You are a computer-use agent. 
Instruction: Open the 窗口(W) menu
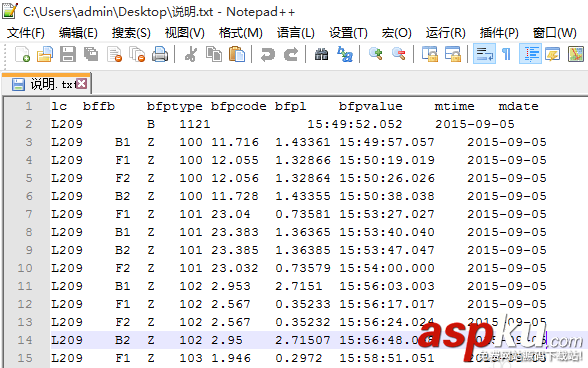(x=554, y=33)
